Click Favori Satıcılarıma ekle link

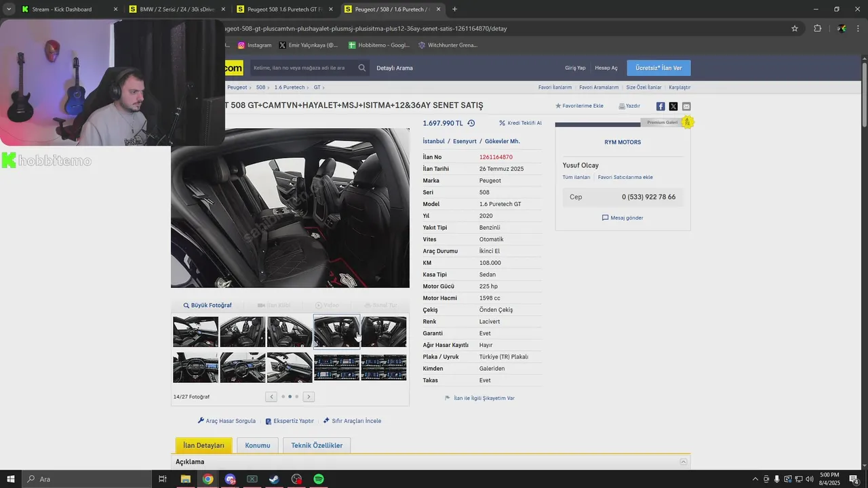click(625, 177)
